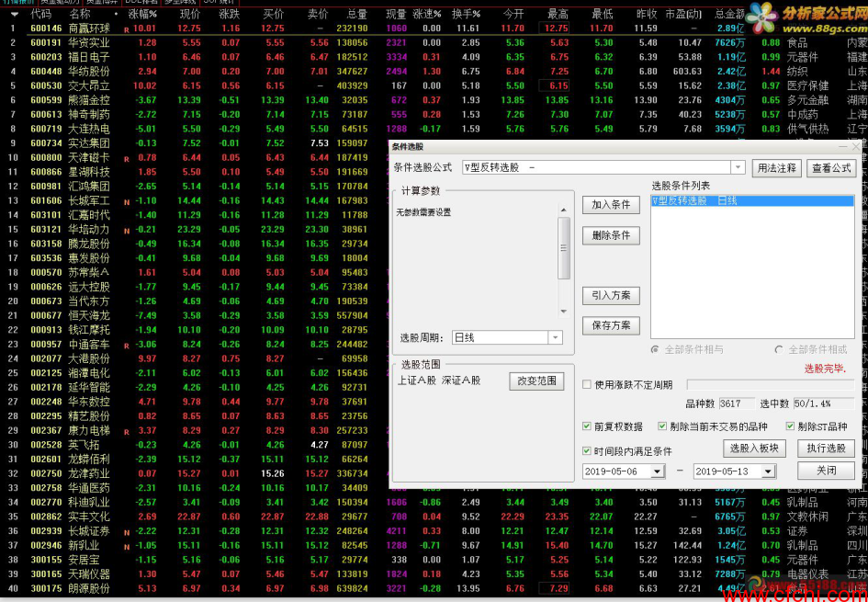
Task: Select stock code 600719
Action: (46, 129)
